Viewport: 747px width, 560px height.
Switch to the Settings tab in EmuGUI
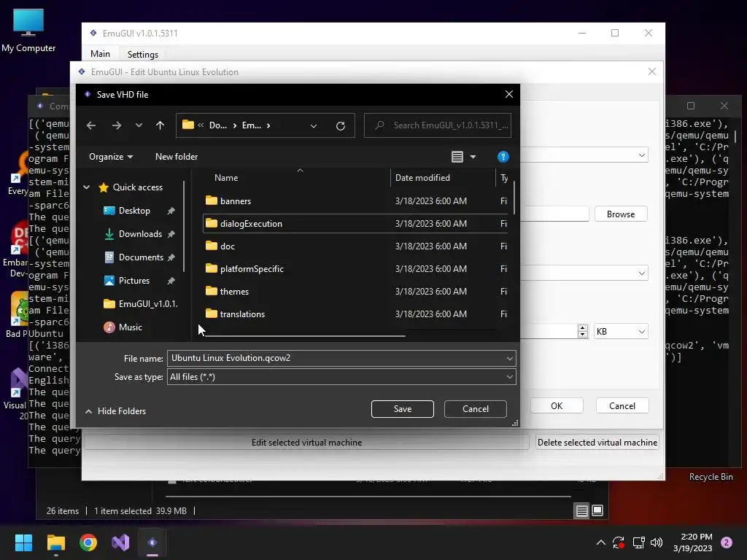(x=142, y=54)
